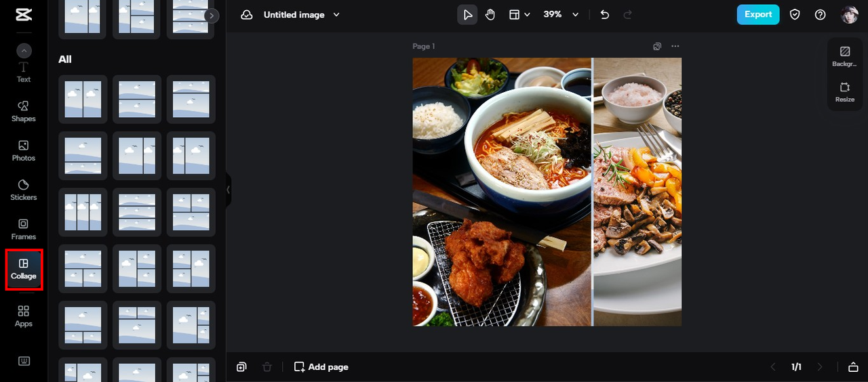Open the layout view dropdown in toolbar

(x=519, y=15)
